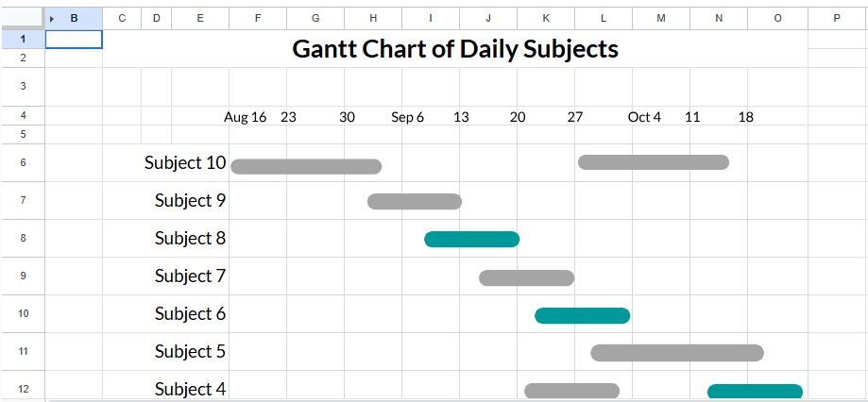Select the teal bar in Subject 4 row

[x=755, y=392]
